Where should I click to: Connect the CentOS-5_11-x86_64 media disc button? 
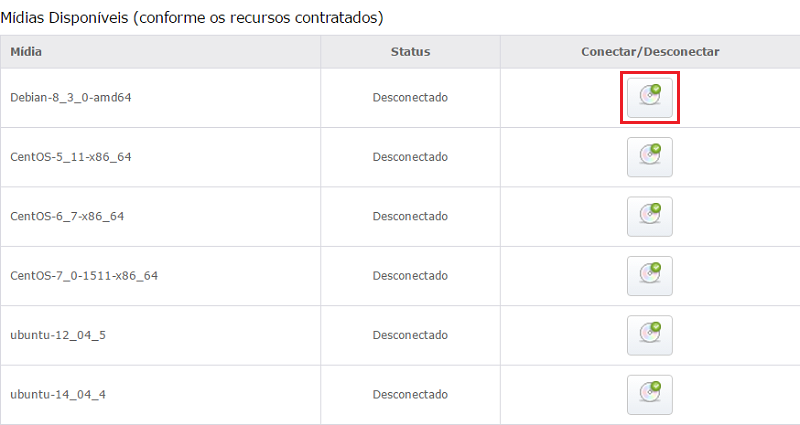pos(649,157)
